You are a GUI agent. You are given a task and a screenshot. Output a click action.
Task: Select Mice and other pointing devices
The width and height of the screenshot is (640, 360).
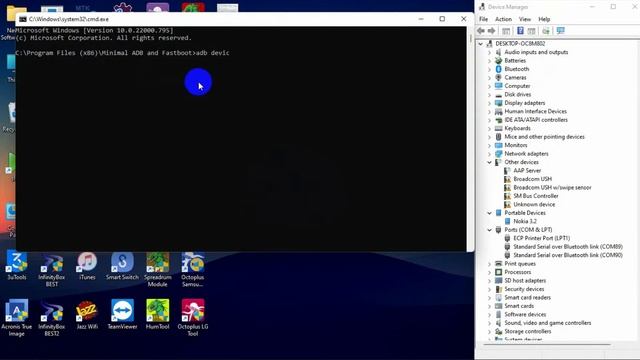(544, 137)
